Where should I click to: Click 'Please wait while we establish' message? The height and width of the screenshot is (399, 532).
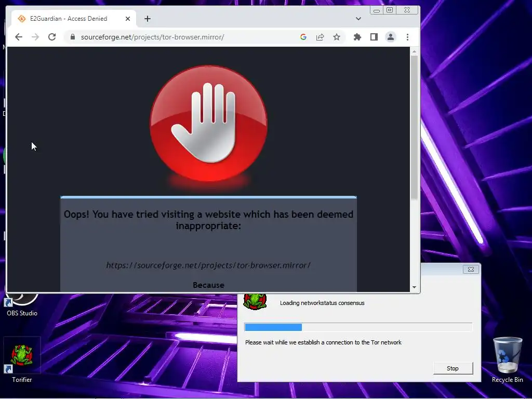(323, 342)
